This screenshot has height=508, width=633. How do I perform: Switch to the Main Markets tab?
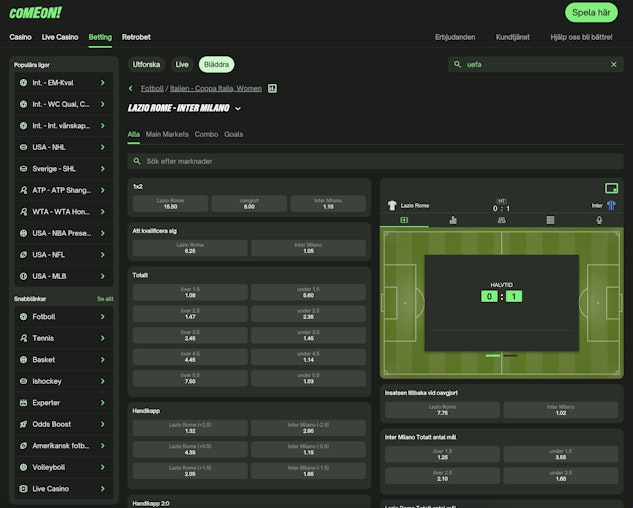coord(167,134)
